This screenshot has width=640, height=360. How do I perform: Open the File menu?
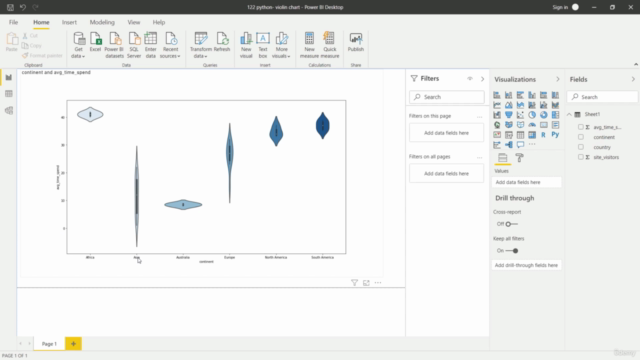click(x=13, y=22)
